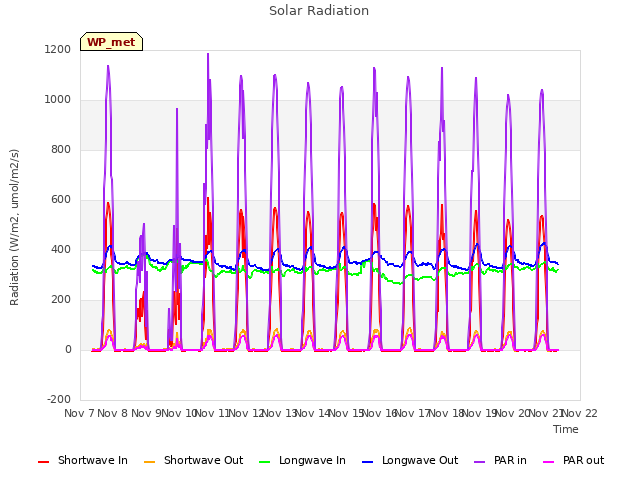Click the Time x-axis label
640x480 pixels.
(x=565, y=429)
